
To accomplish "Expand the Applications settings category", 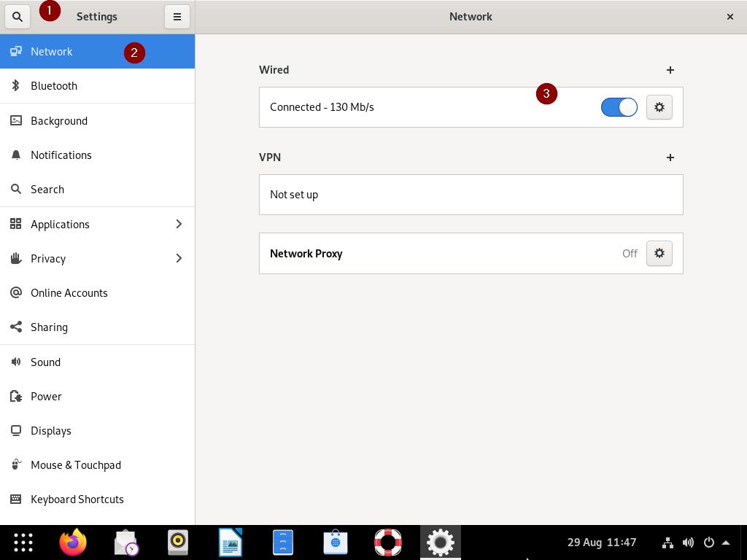I will click(x=178, y=224).
